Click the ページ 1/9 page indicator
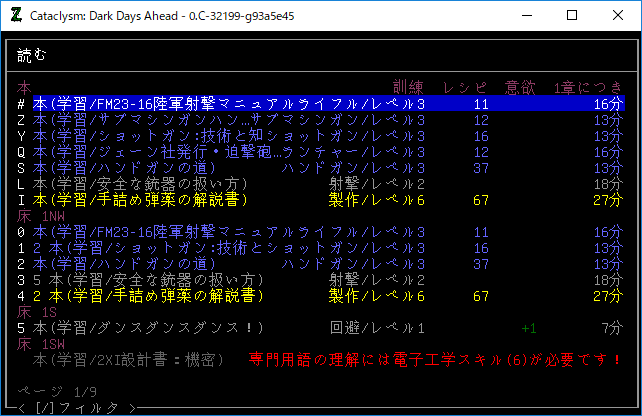 (55, 391)
